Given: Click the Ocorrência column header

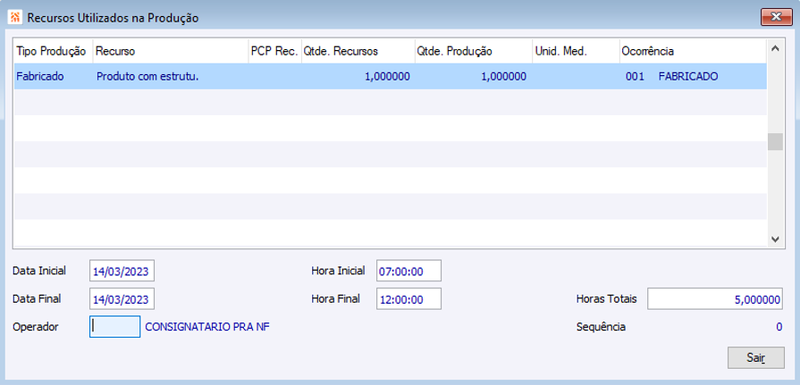Looking at the screenshot, I should (x=693, y=51).
